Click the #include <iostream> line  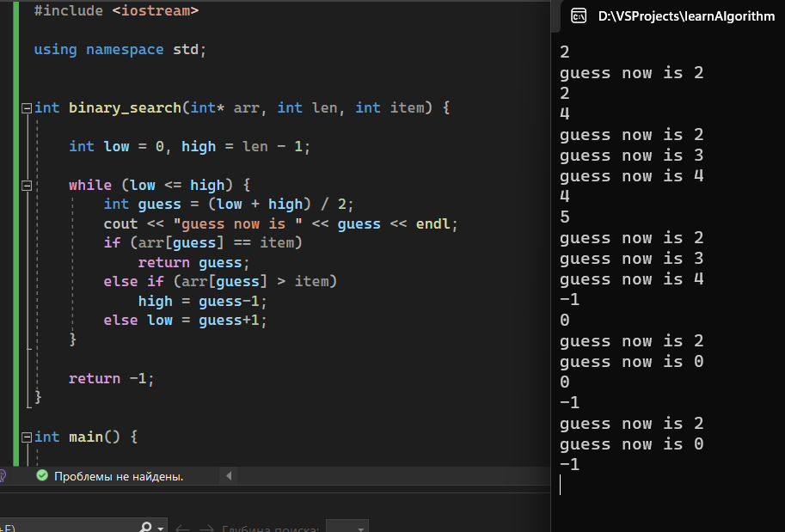(116, 10)
